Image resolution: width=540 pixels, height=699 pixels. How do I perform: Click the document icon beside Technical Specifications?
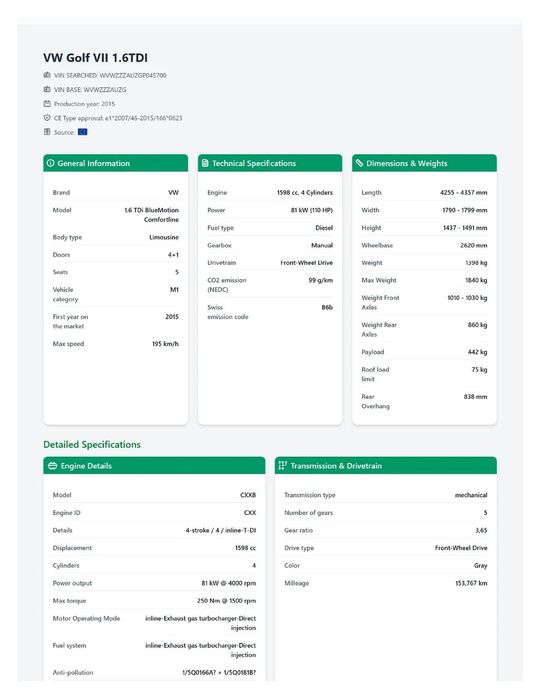tap(205, 163)
